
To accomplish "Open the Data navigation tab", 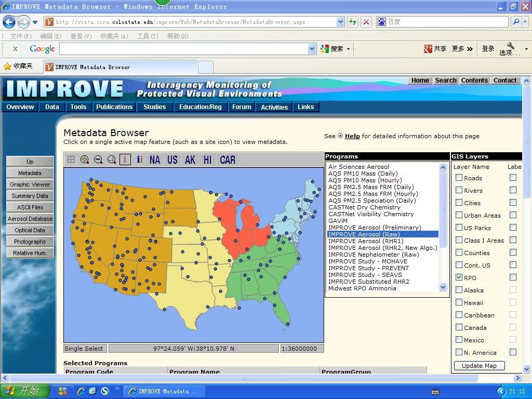I will pos(52,107).
